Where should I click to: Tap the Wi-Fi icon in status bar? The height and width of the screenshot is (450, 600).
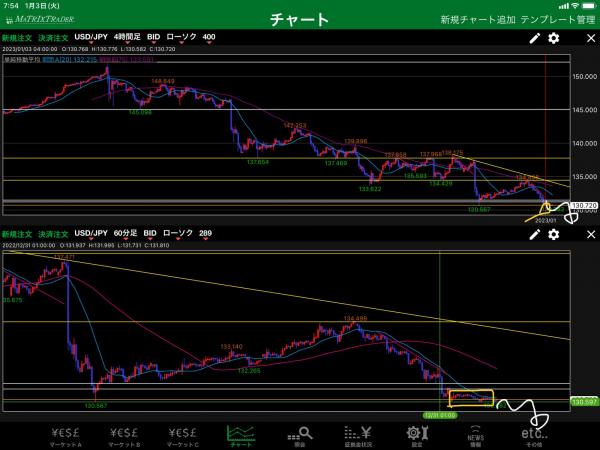coord(575,6)
